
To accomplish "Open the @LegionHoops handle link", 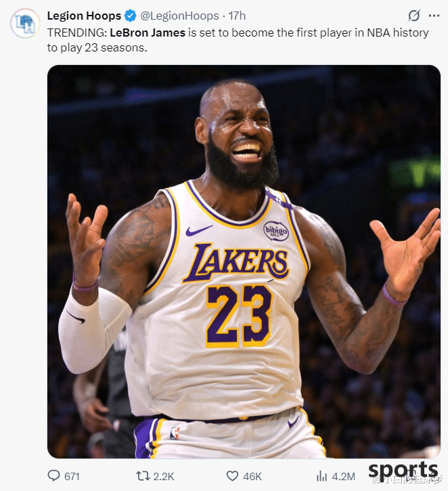I will tap(179, 16).
